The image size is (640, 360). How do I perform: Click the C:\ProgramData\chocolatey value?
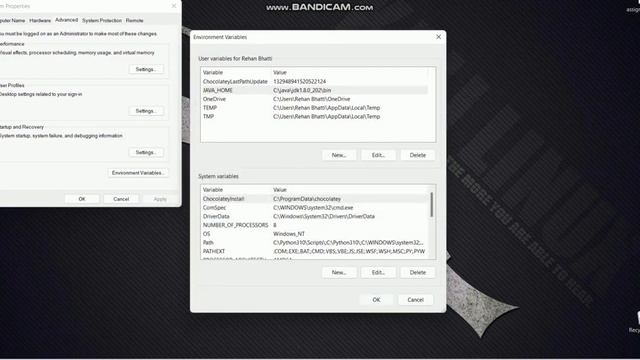(307, 199)
